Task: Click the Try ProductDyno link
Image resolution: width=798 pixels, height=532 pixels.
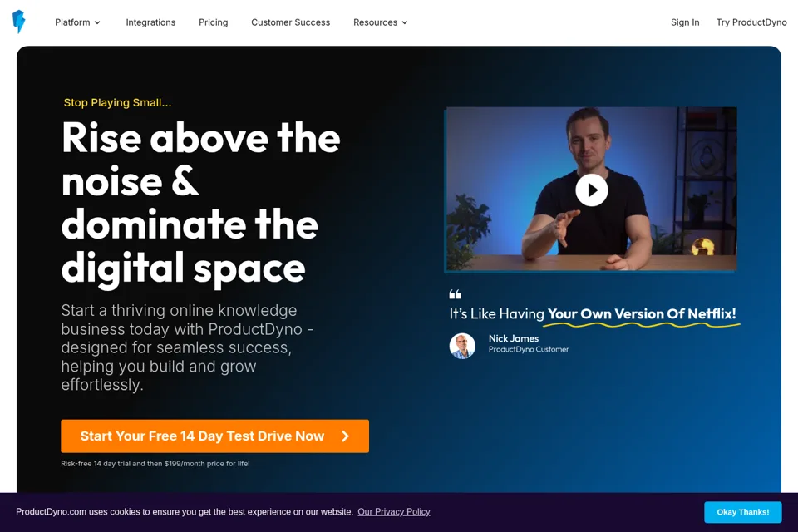Action: click(x=751, y=22)
